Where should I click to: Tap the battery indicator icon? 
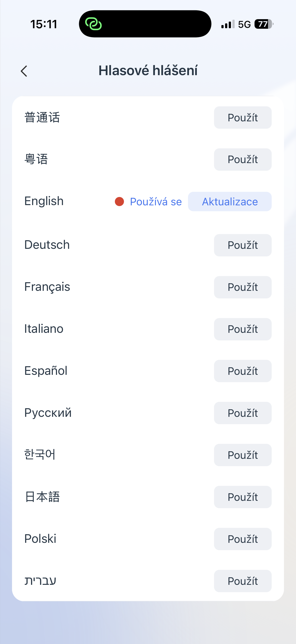[264, 24]
